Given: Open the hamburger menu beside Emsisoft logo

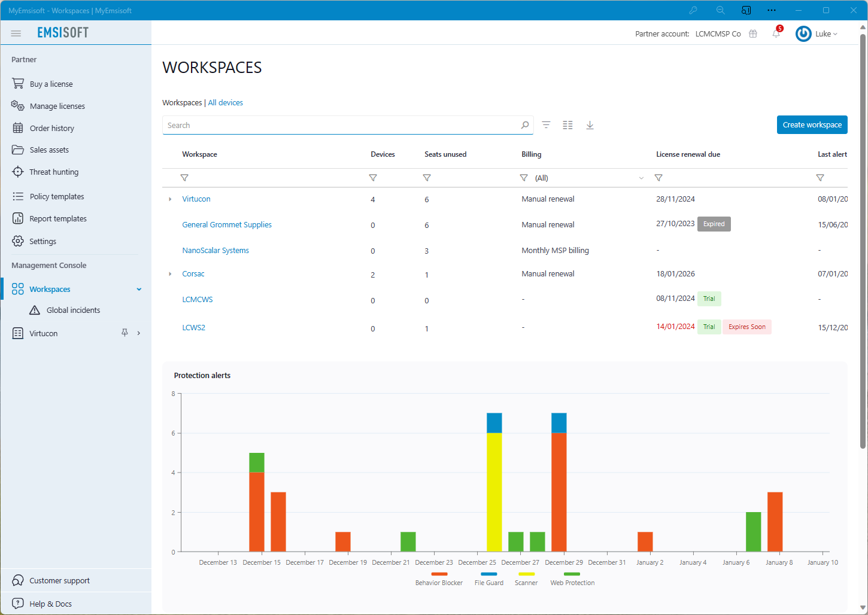Looking at the screenshot, I should pos(16,33).
